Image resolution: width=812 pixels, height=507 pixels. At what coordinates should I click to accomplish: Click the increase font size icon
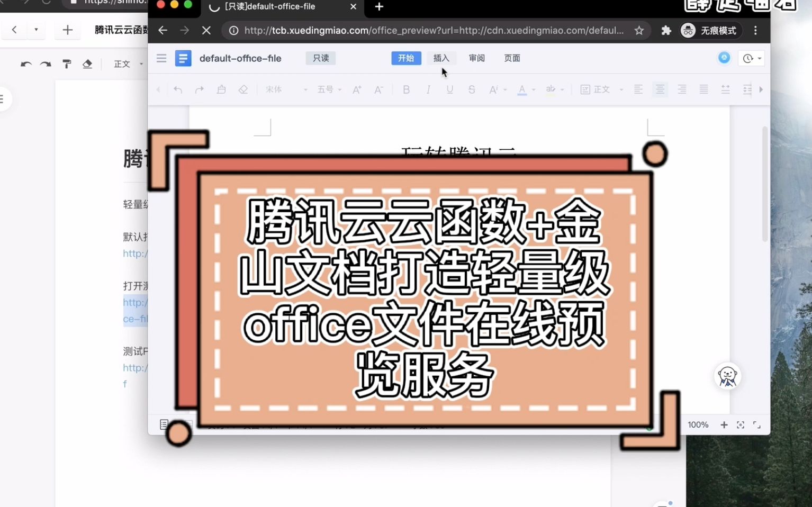click(x=357, y=90)
